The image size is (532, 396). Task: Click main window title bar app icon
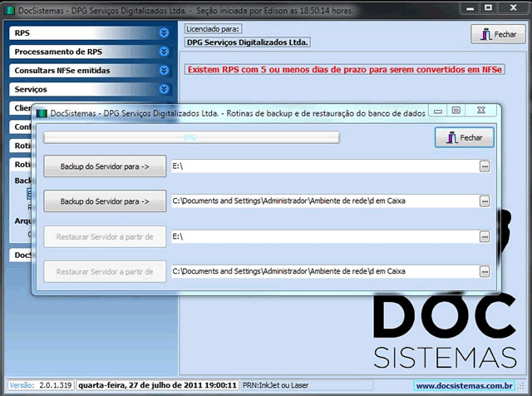pyautogui.click(x=9, y=10)
